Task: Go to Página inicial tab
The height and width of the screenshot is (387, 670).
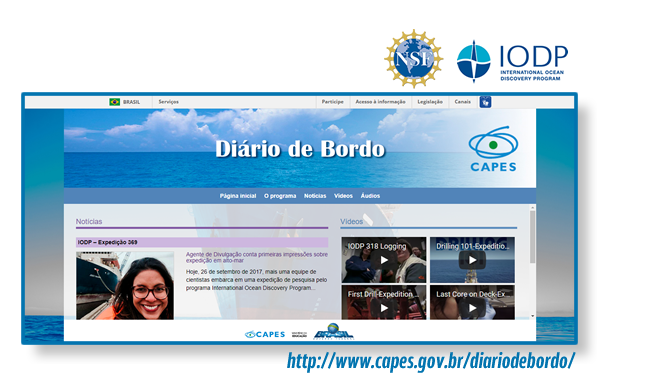Action: [x=238, y=196]
